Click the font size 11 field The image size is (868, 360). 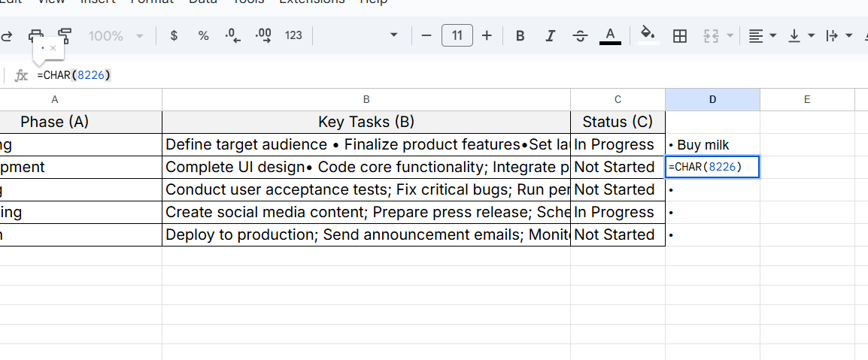[x=457, y=35]
